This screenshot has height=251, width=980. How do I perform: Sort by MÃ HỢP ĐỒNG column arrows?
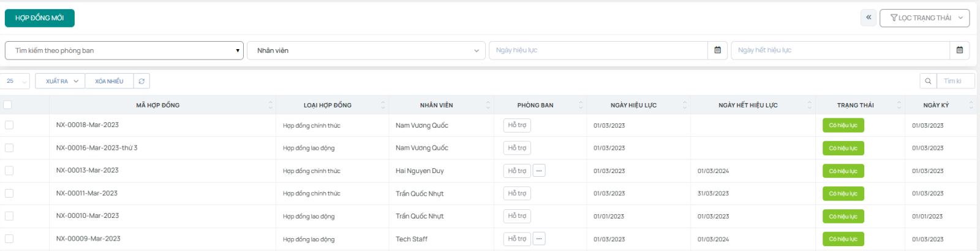[x=270, y=105]
